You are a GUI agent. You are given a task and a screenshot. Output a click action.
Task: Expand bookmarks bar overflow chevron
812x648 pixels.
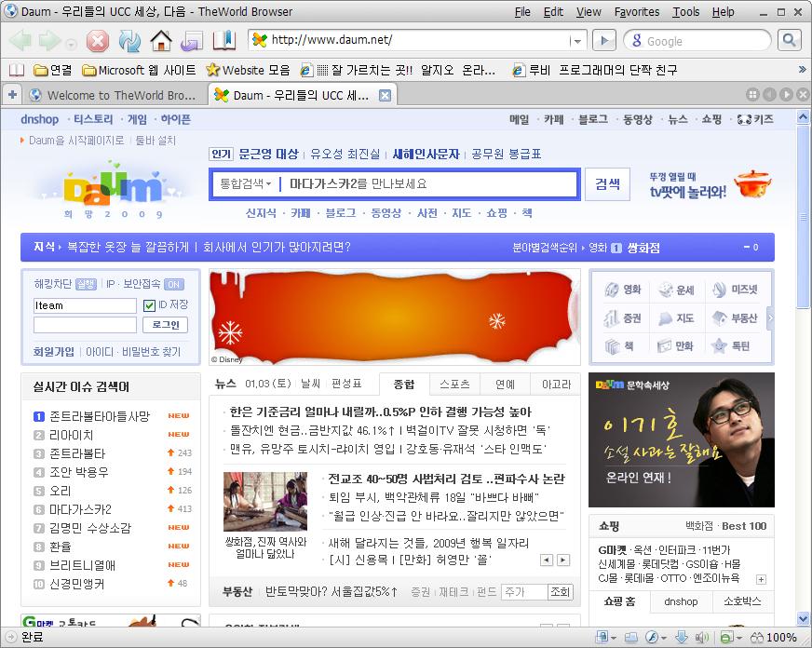(802, 69)
